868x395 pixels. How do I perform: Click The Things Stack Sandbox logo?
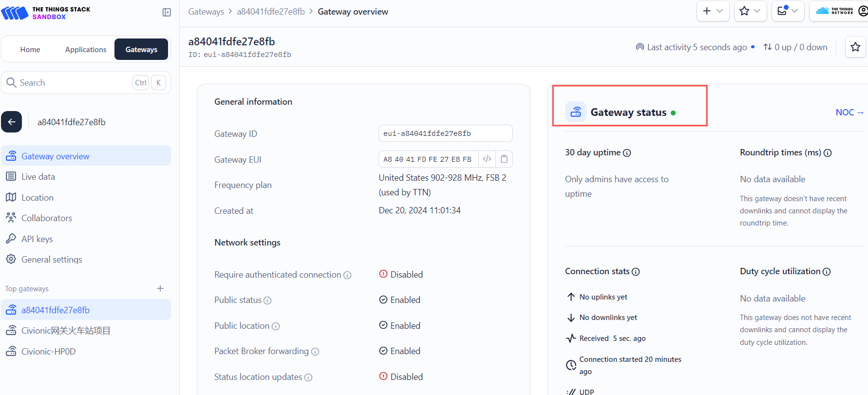46,13
